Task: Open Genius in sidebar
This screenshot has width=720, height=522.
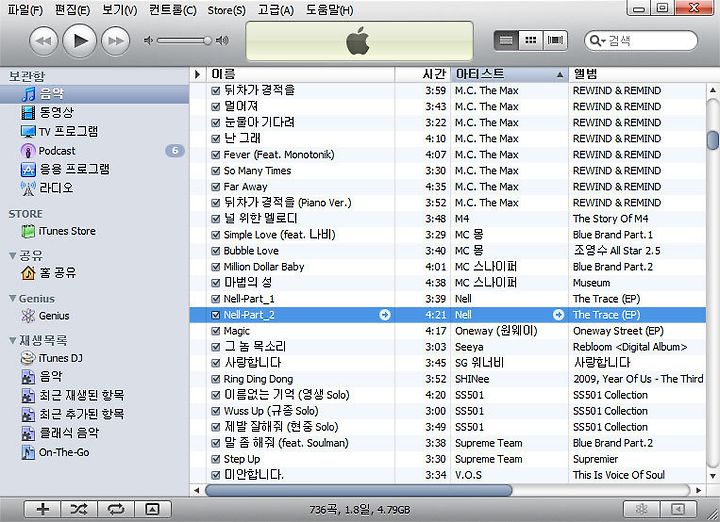Action: [94, 316]
